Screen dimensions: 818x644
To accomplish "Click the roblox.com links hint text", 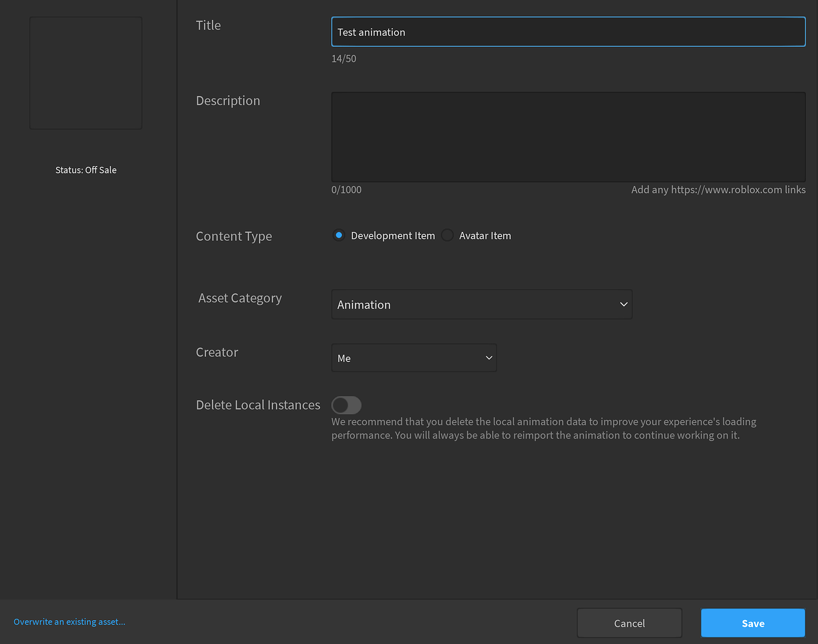I will coord(718,189).
